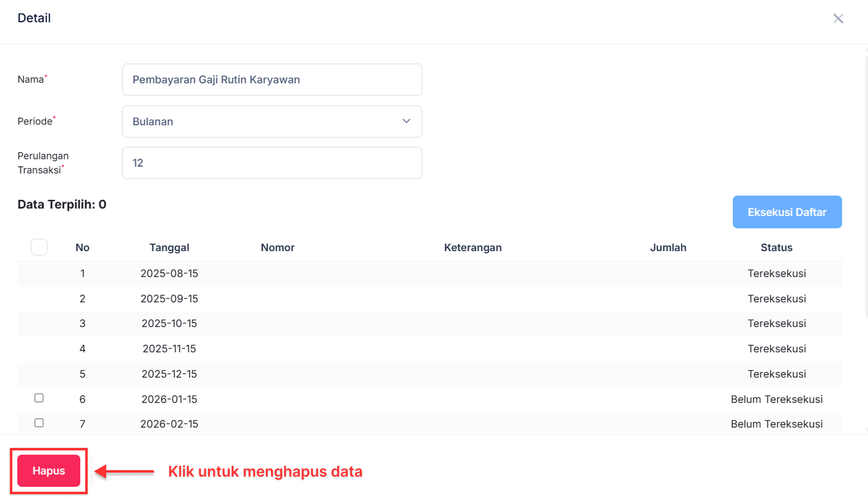Select the row dated 2026-01-15
The height and width of the screenshot is (501, 868).
169,399
